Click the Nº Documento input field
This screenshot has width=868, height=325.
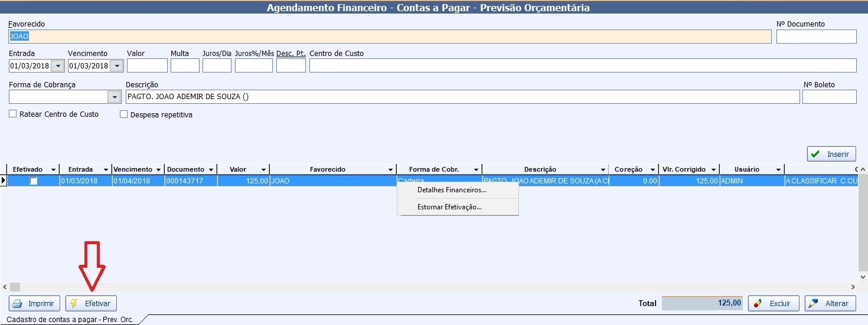click(816, 37)
